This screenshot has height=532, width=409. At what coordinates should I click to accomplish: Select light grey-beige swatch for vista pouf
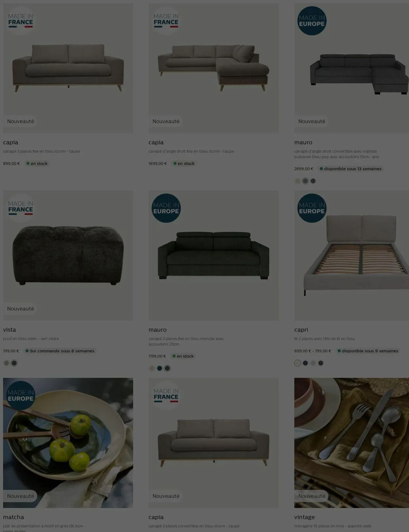pyautogui.click(x=6, y=363)
